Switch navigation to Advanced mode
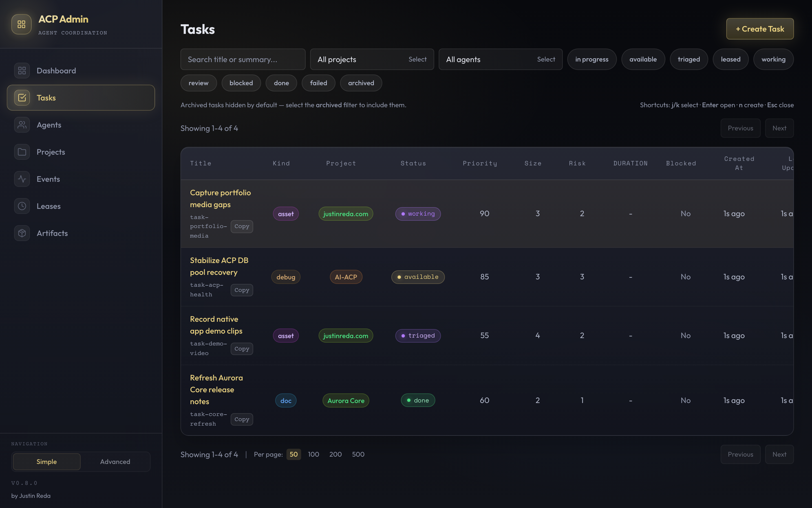Image resolution: width=812 pixels, height=508 pixels. [x=115, y=462]
